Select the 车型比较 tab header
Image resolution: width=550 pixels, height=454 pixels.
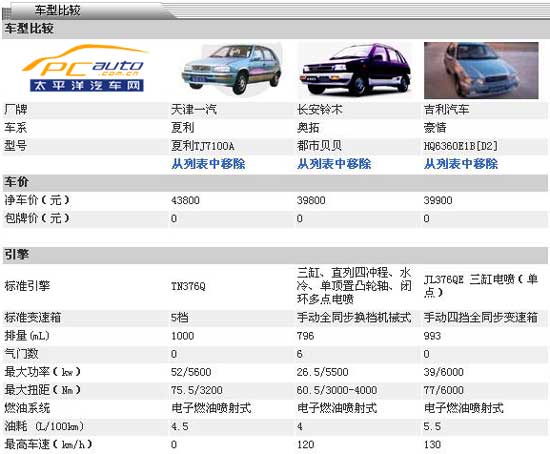(x=58, y=10)
